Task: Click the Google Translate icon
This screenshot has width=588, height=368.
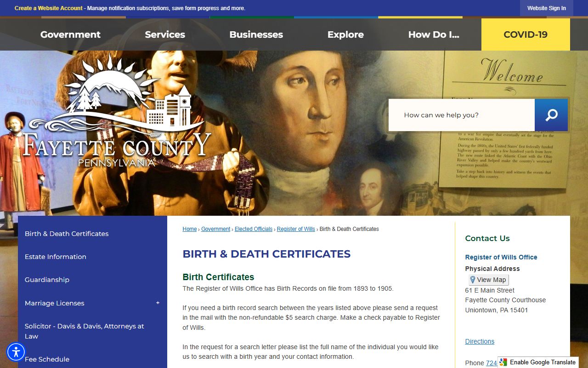Action: pos(503,362)
